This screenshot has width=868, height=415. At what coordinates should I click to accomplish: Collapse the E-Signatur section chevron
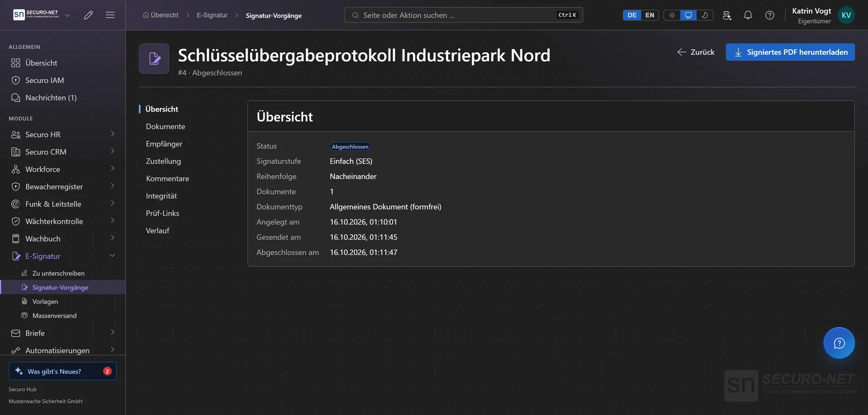(112, 256)
